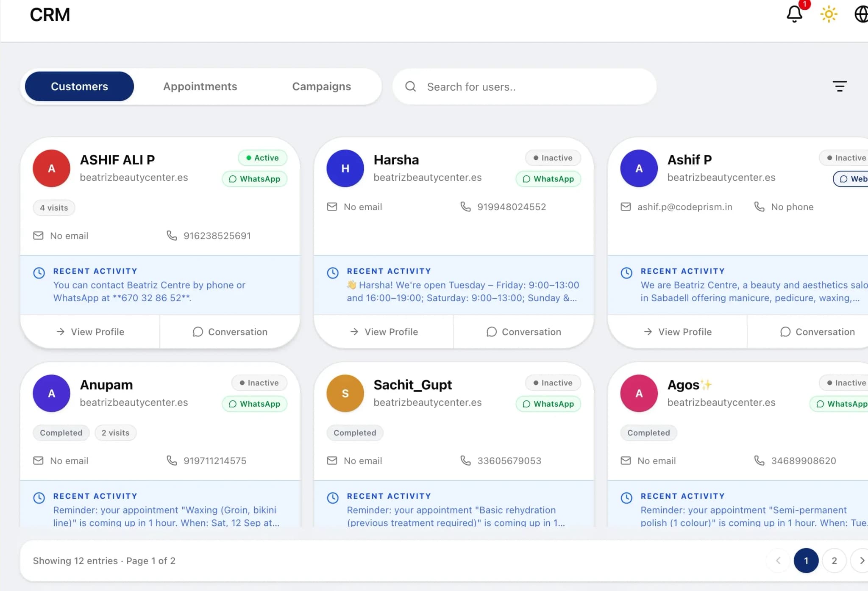The image size is (868, 591).
Task: Open the notifications bell
Action: pos(794,14)
